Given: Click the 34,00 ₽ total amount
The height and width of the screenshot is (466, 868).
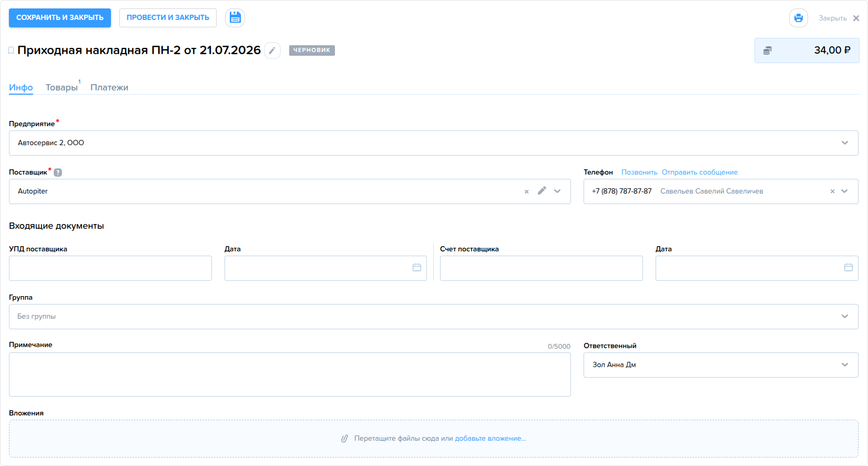Looking at the screenshot, I should tap(832, 50).
